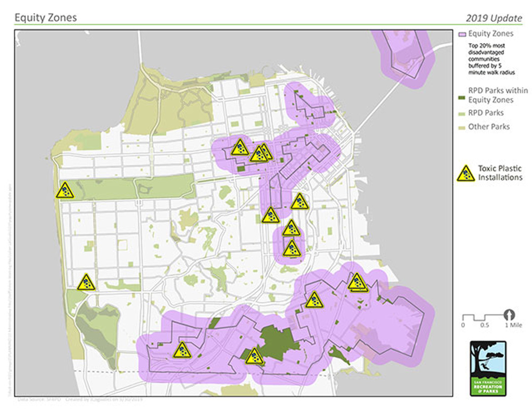
Task: Click the mile scale bar
Action: [x=482, y=316]
